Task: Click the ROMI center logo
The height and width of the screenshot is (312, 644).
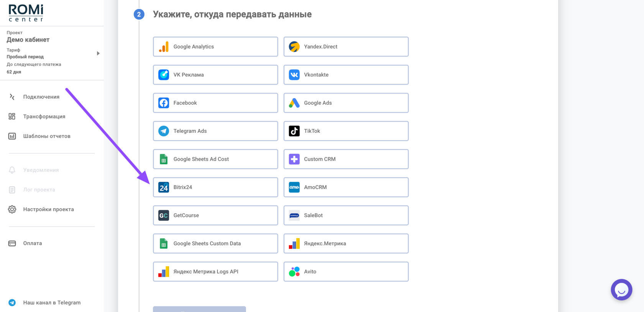Action: (26, 13)
